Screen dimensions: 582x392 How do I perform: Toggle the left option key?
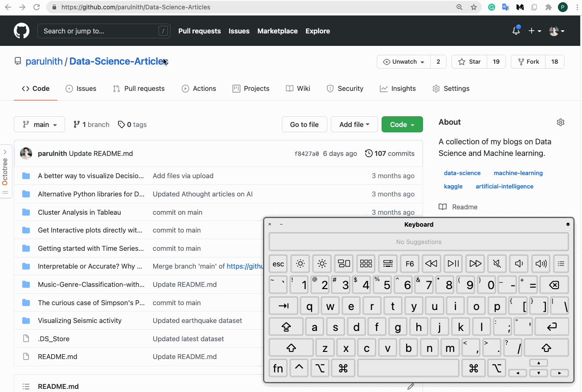coord(320,368)
